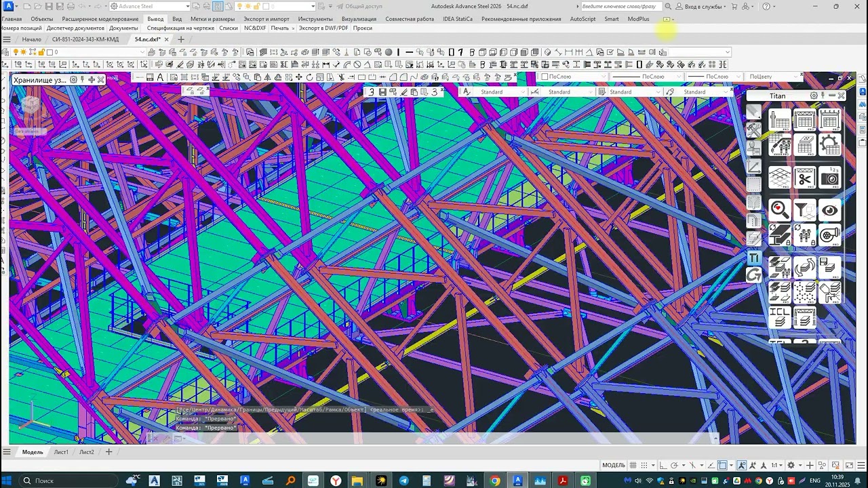This screenshot has width=868, height=488.
Task: Click the NC&DXF panel button
Action: click(x=255, y=28)
